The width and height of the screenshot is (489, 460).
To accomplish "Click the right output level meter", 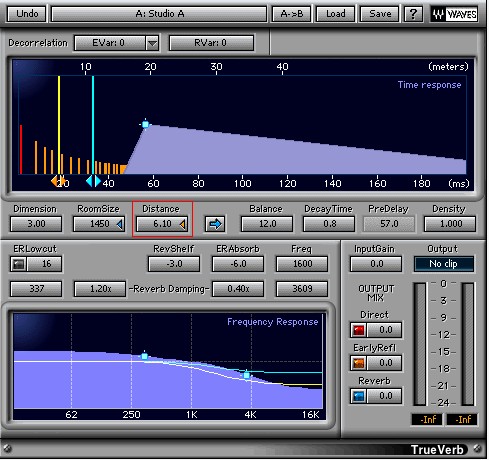I will [468, 344].
